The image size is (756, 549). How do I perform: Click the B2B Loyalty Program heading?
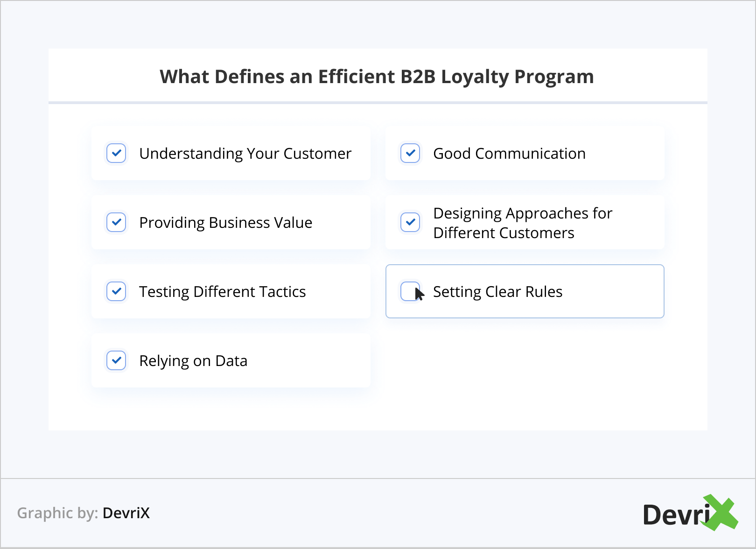coord(377,77)
